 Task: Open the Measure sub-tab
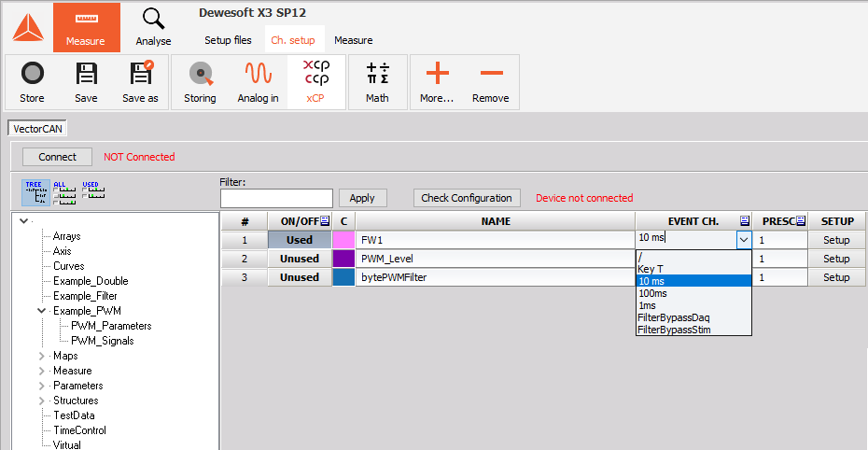coord(353,40)
